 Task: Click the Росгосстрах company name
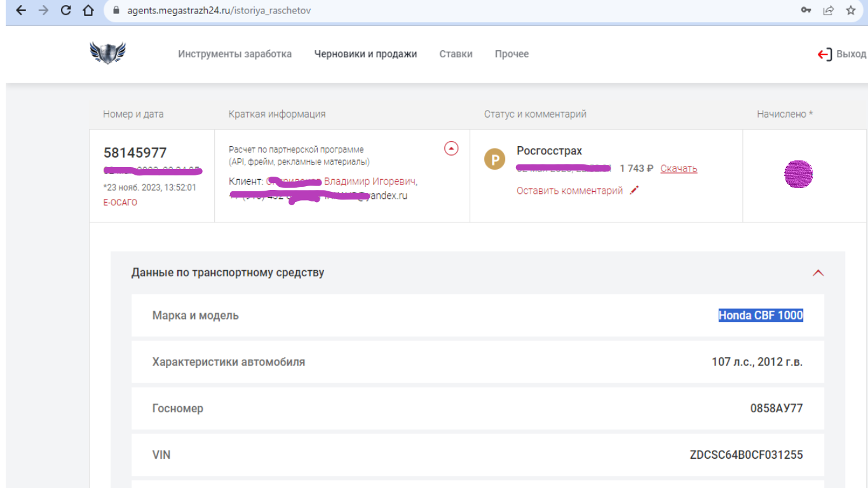click(549, 151)
